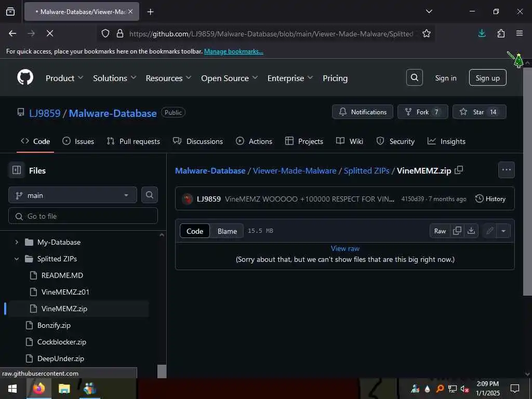Image resolution: width=532 pixels, height=399 pixels.
Task: Click the pencil edit file icon
Action: [489, 231]
